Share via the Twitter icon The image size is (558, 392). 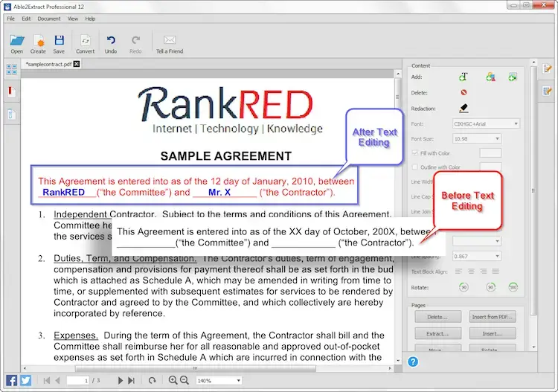point(25,380)
